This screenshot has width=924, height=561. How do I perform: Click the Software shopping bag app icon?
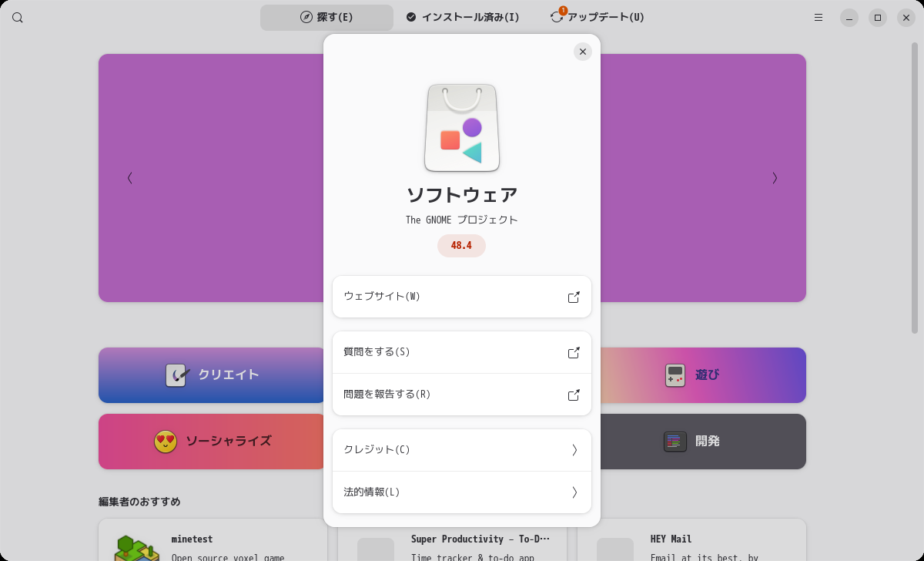[462, 127]
